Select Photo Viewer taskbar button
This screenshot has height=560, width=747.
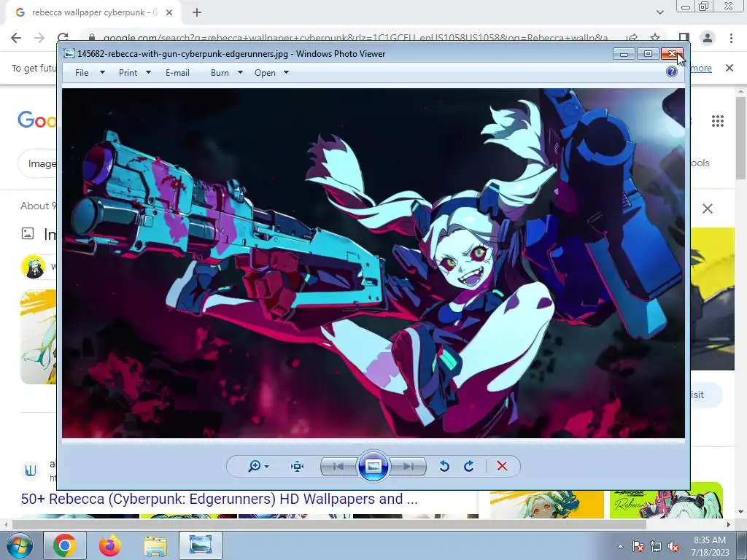[201, 545]
